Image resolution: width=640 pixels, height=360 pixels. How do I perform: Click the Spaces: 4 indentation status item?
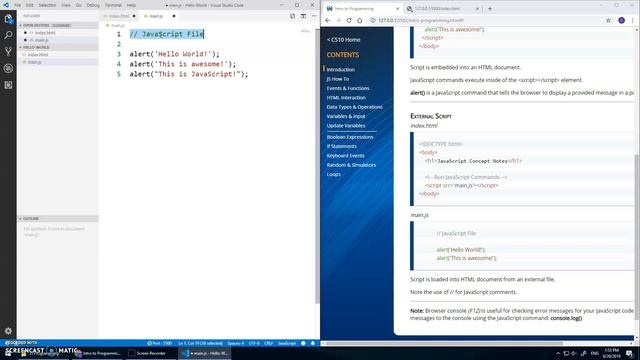coord(236,343)
